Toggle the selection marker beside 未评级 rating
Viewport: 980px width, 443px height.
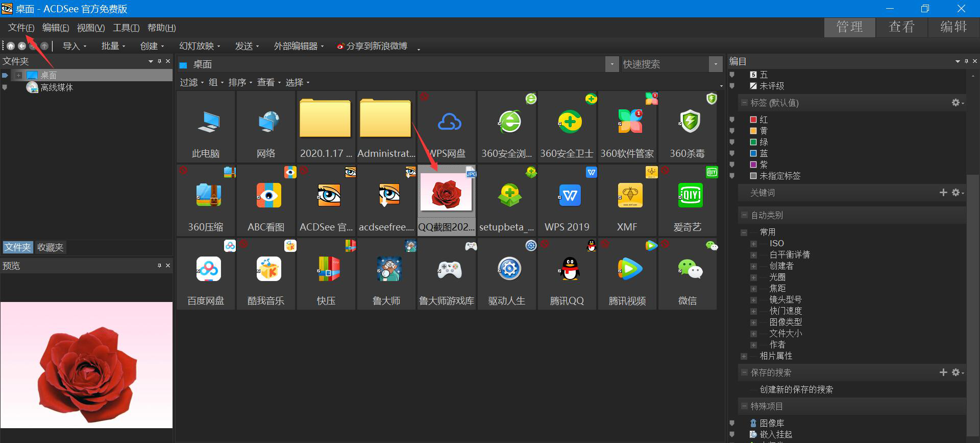click(732, 86)
